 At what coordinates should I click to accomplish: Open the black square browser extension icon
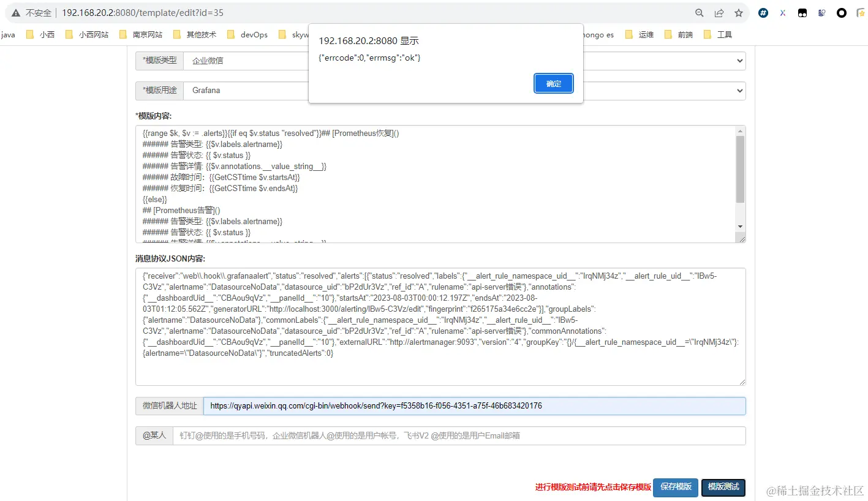point(802,13)
